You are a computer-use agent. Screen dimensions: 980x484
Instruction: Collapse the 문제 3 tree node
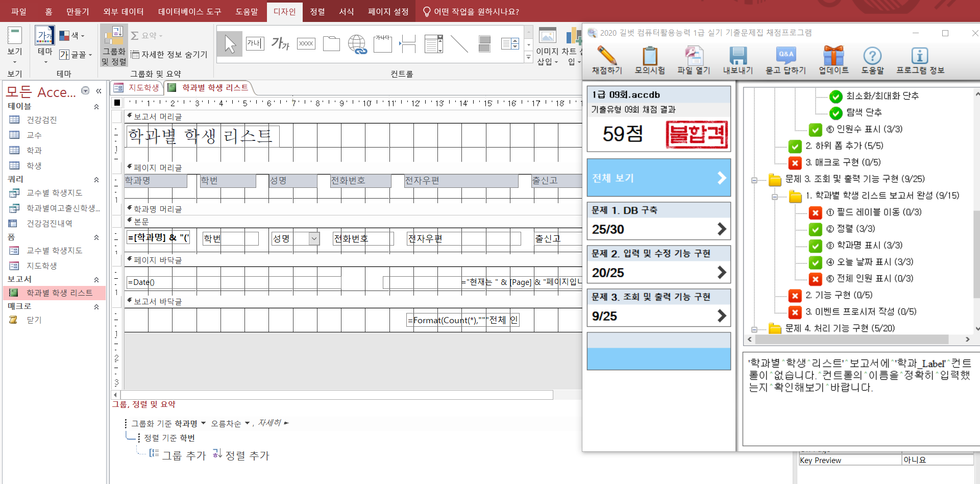(x=754, y=180)
